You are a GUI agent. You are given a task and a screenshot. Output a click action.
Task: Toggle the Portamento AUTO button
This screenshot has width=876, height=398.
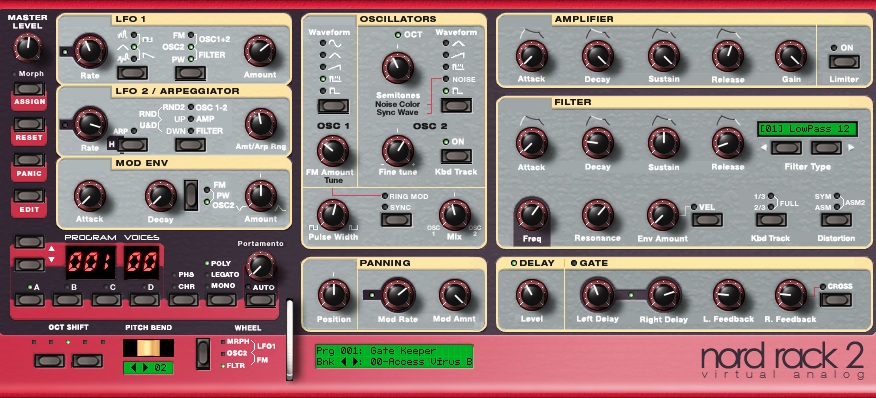click(x=260, y=300)
